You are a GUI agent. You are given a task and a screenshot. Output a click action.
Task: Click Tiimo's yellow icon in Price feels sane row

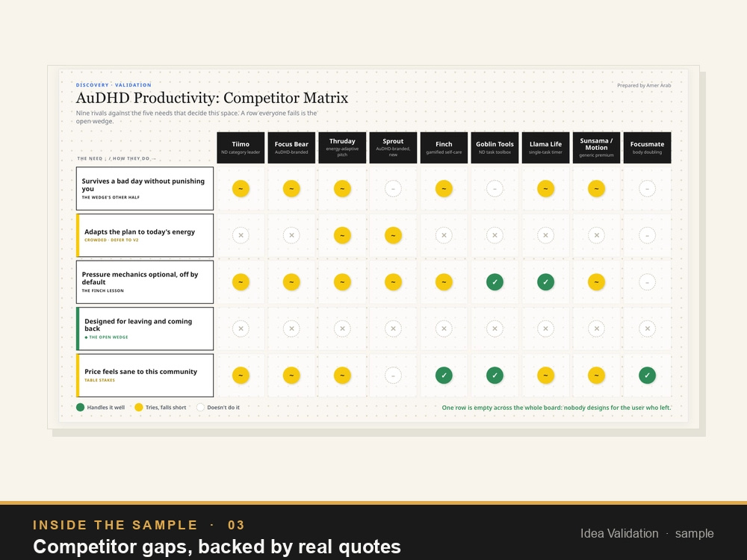(241, 376)
